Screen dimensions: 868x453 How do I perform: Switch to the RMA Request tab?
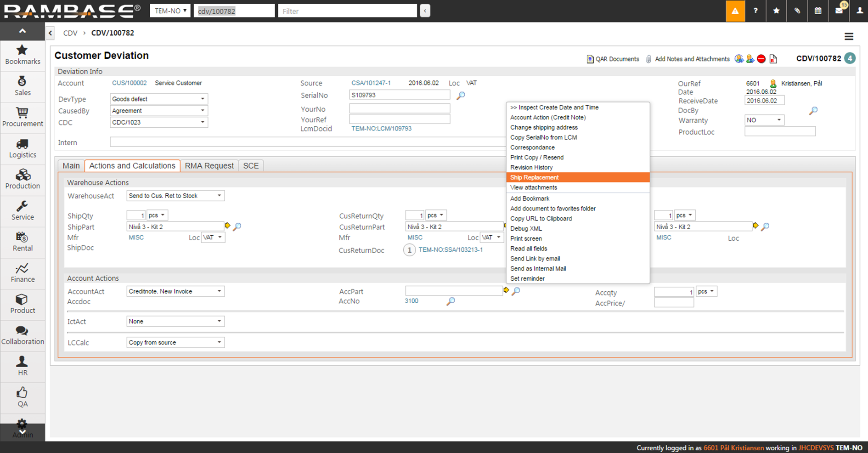coord(209,166)
